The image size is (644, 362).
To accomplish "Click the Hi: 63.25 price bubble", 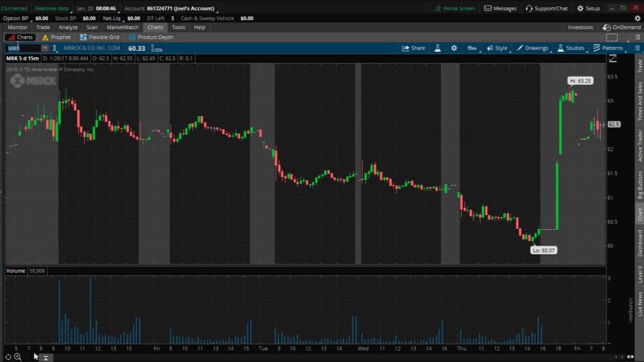I will click(x=581, y=80).
